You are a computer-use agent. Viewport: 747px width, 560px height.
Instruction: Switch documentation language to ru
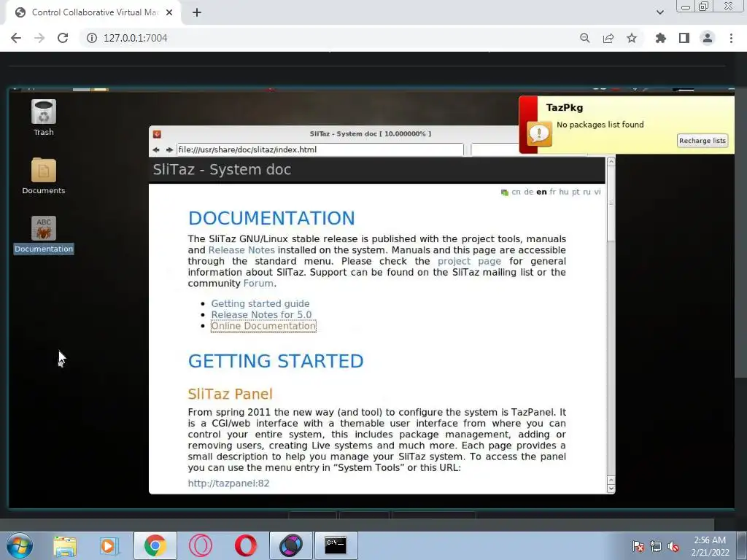coord(587,192)
